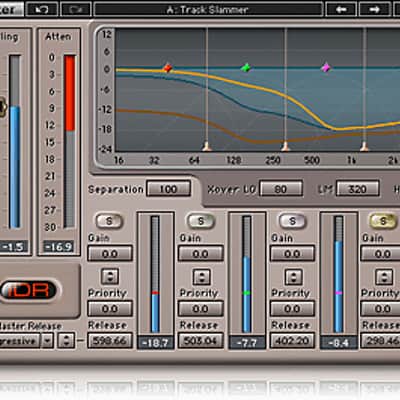The height and width of the screenshot is (400, 400).
Task: Toggle the highlighted fourth band S button
Action: 383,221
